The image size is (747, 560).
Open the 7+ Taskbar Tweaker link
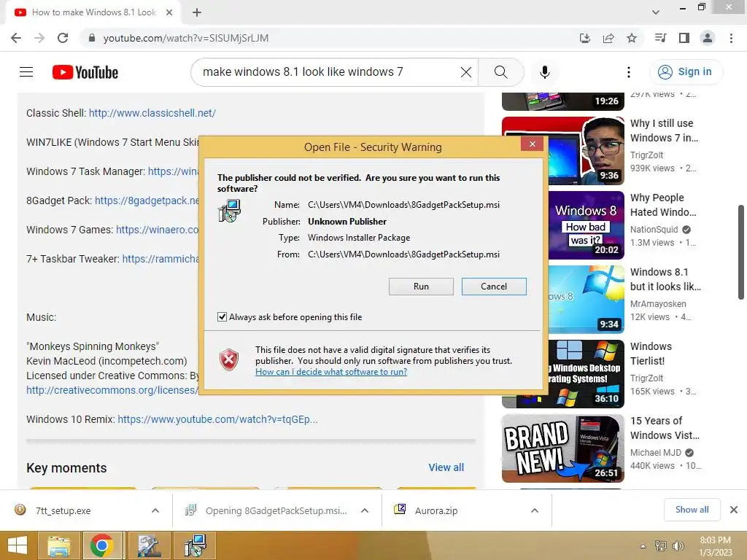click(160, 259)
